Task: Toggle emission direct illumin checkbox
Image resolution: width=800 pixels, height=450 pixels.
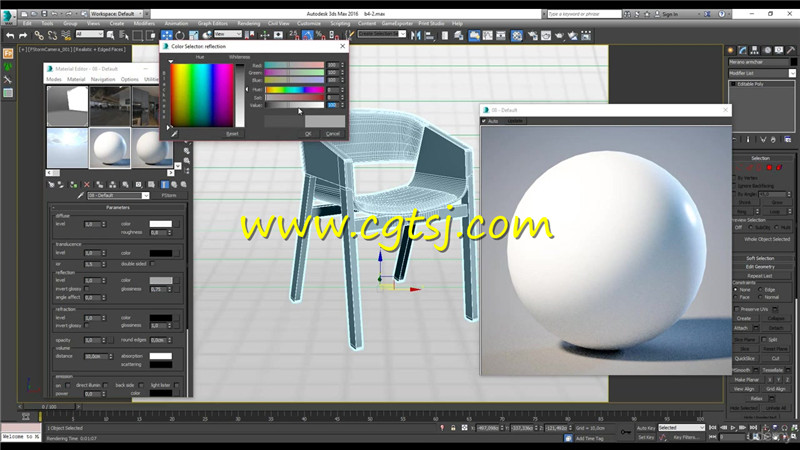Action: coord(106,385)
